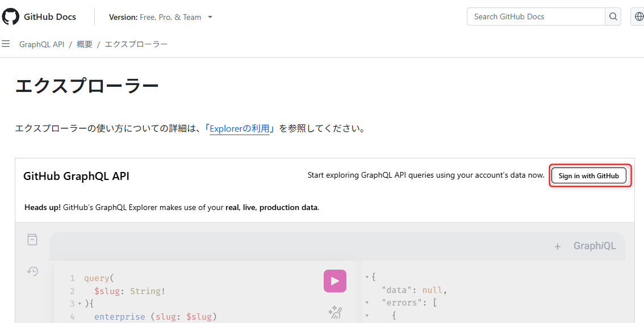Click the Heads up! warning text

pyautogui.click(x=172, y=207)
